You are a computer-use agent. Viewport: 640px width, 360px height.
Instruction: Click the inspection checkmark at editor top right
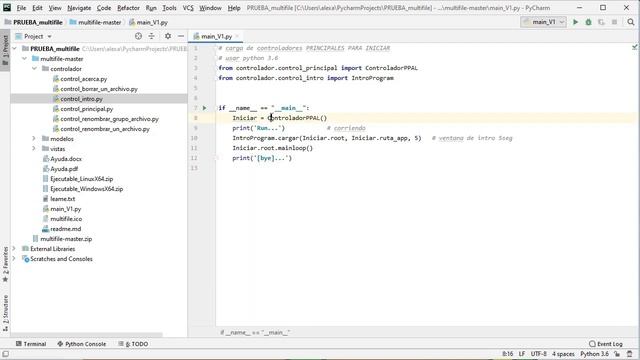[x=635, y=47]
